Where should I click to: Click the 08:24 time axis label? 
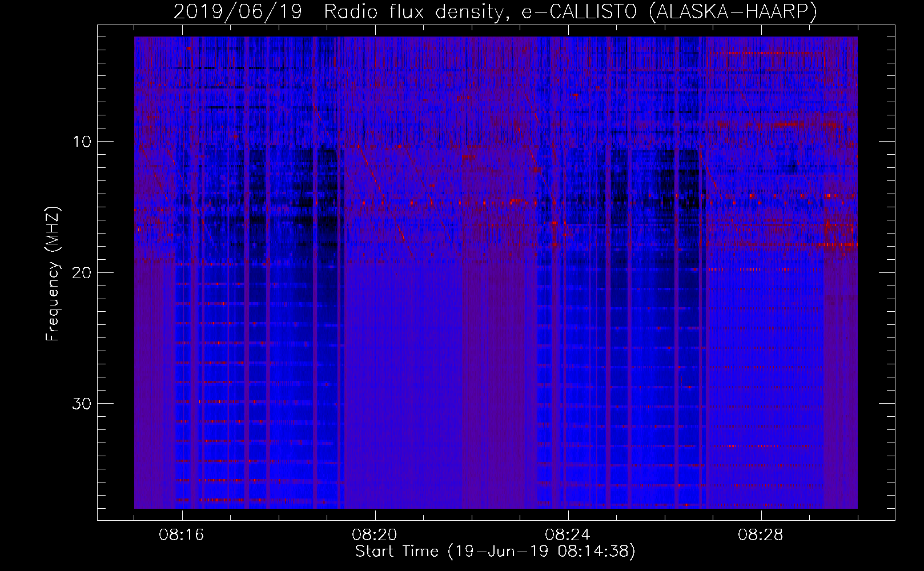click(x=568, y=535)
